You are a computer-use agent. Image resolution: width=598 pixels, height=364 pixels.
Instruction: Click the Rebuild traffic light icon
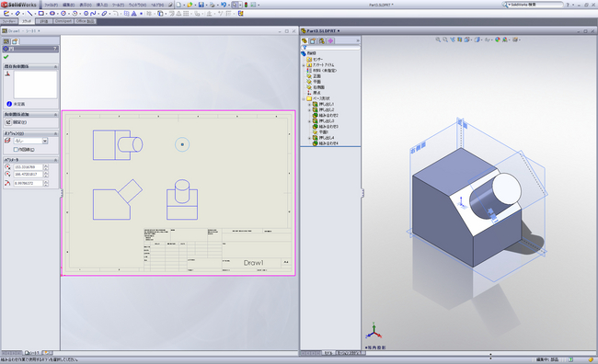point(246,5)
